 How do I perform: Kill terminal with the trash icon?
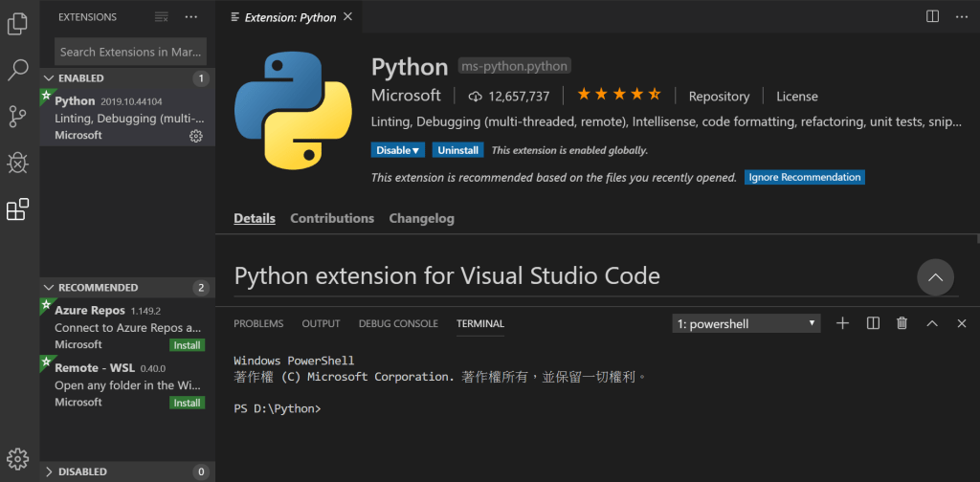point(902,323)
